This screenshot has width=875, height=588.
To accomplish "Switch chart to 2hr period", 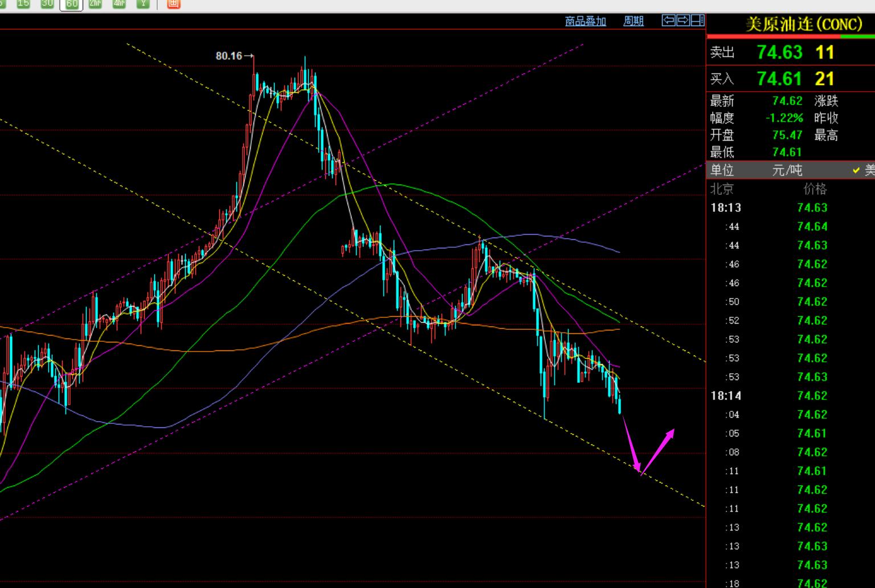I will click(95, 3).
